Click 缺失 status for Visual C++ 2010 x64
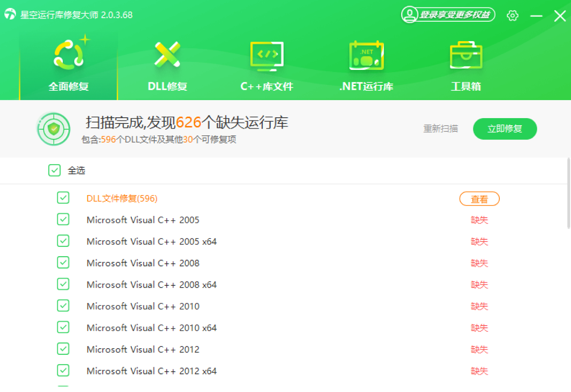Image resolution: width=571 pixels, height=392 pixels. pos(479,328)
